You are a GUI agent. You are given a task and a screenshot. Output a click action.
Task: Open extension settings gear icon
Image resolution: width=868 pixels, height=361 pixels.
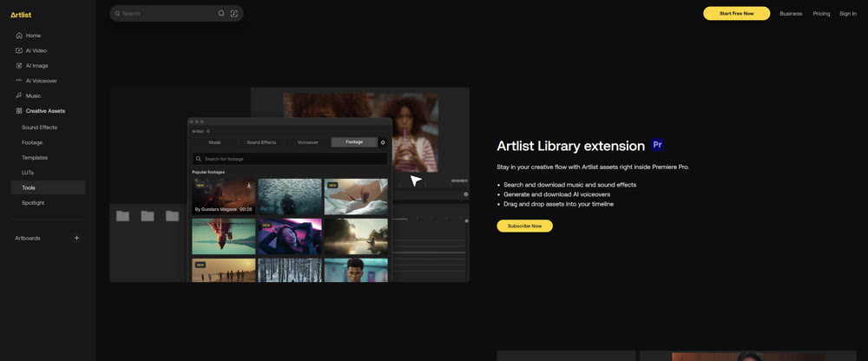383,142
